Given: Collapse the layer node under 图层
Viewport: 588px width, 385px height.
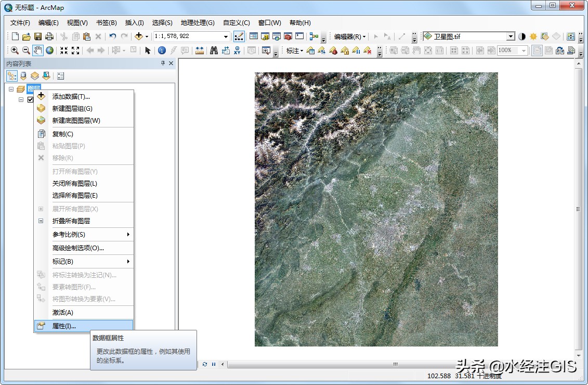Looking at the screenshot, I should coord(21,99).
